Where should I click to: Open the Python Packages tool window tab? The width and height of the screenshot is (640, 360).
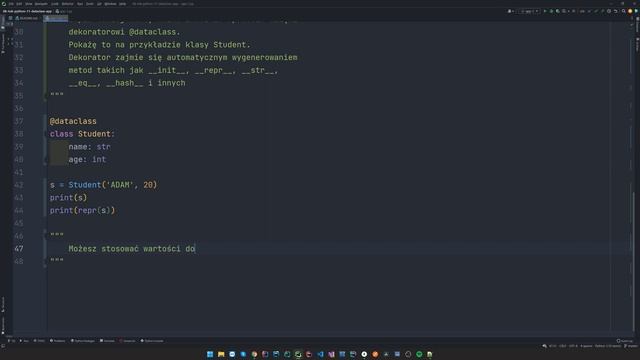[83, 341]
